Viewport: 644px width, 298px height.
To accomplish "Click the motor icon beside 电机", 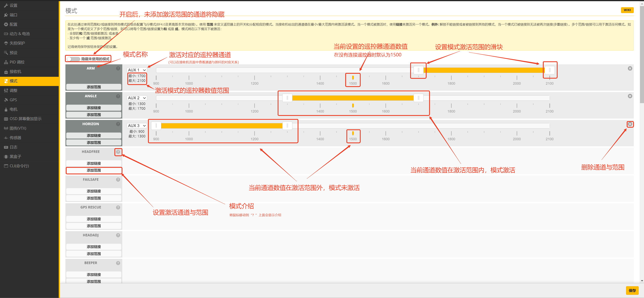I will 6,109.
